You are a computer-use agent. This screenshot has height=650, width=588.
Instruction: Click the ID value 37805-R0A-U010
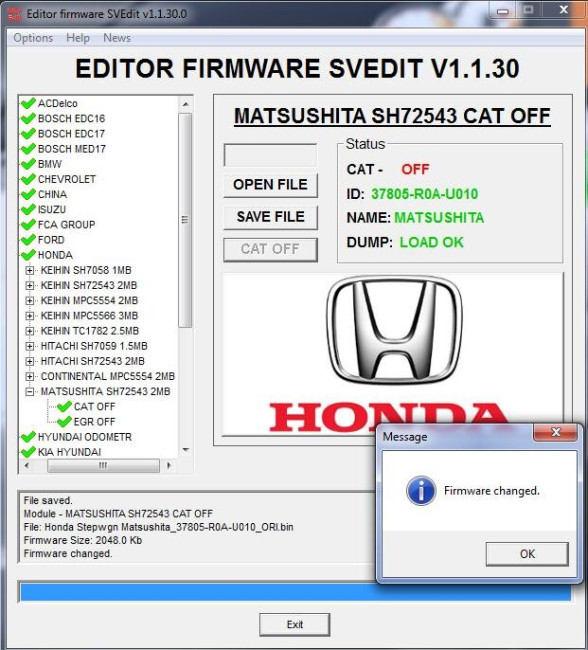pos(424,194)
